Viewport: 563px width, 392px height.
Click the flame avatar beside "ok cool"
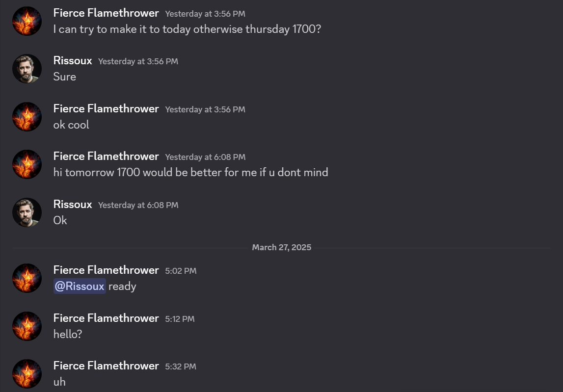27,117
